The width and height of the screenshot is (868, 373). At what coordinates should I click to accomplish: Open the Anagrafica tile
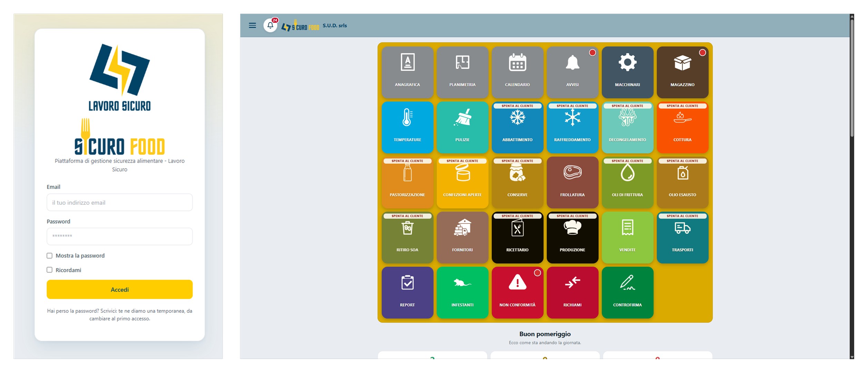pyautogui.click(x=407, y=72)
